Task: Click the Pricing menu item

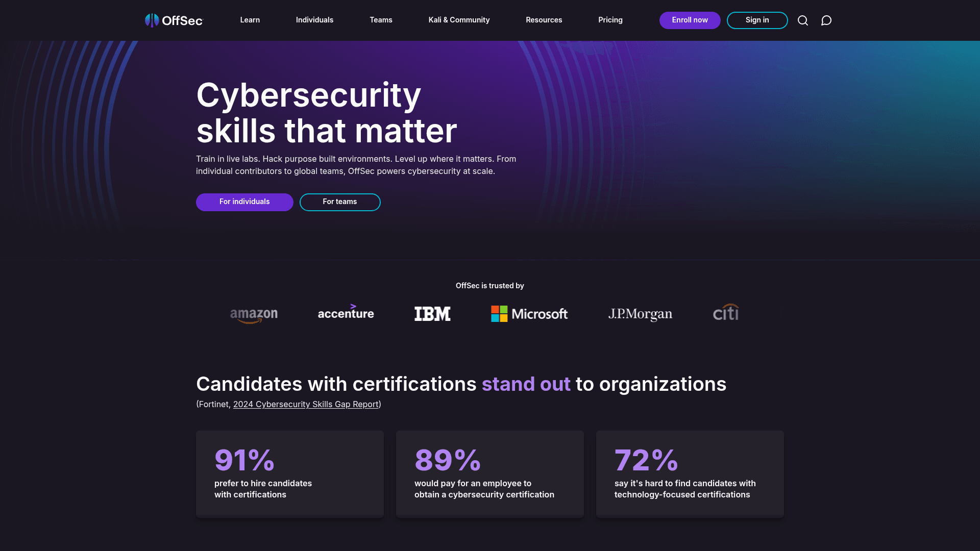Action: point(610,20)
